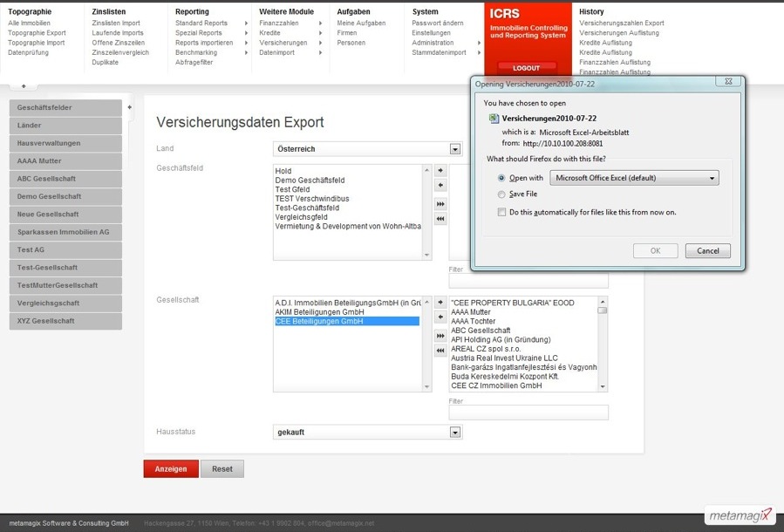Expand Stammdatenimport submenu arrow

tap(479, 52)
